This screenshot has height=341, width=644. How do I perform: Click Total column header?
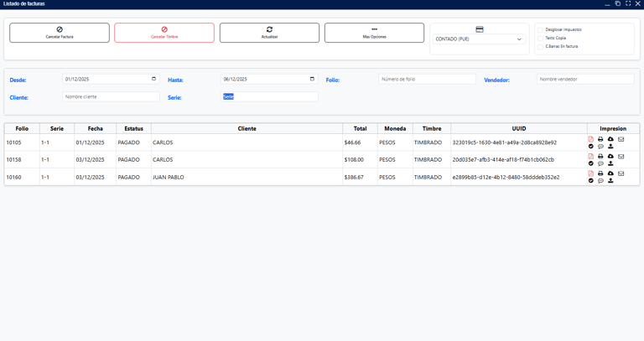pos(361,128)
